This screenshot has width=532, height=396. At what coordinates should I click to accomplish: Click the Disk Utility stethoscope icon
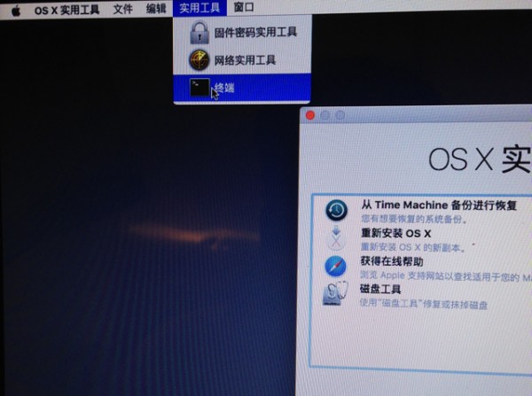coord(337,294)
